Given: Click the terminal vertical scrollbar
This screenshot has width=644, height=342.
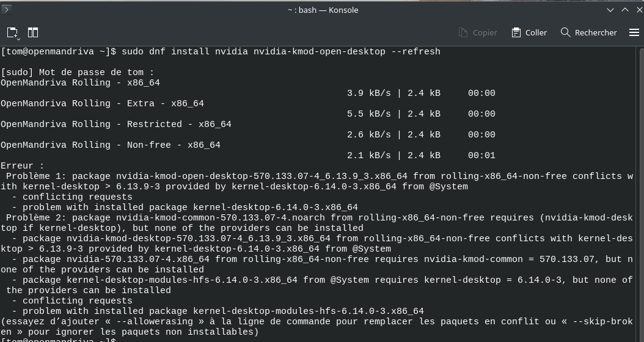Looking at the screenshot, I should (640, 194).
